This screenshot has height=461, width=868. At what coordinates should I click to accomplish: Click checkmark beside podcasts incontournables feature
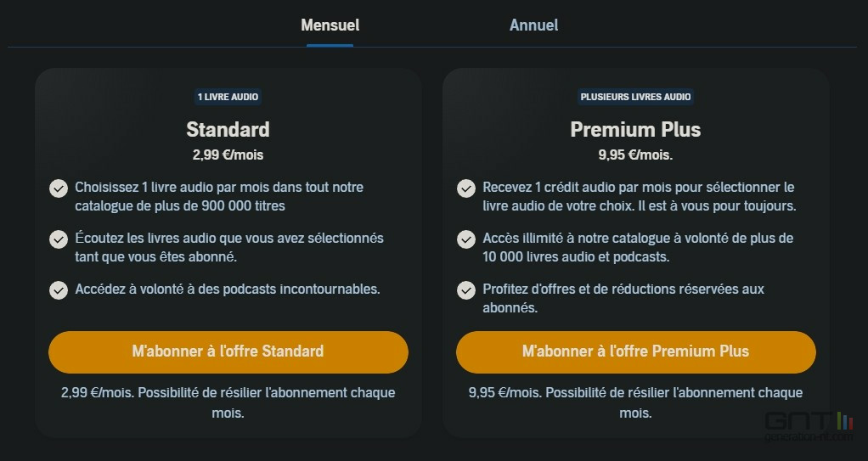(x=58, y=290)
